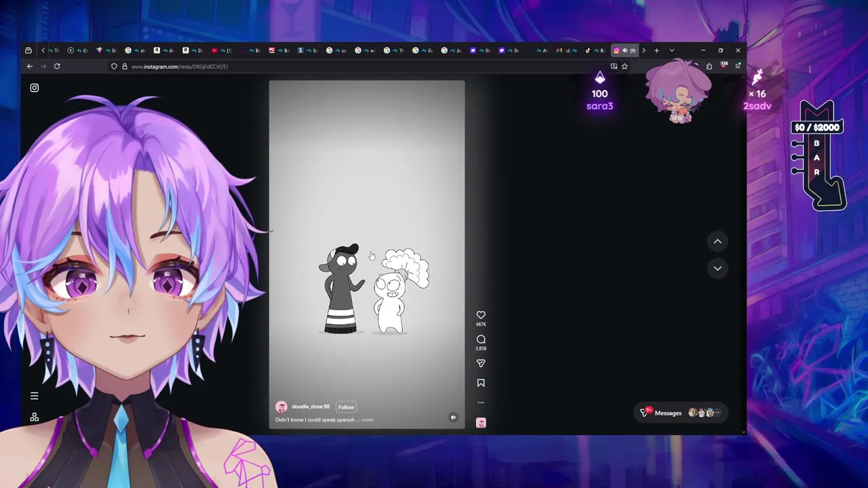Click the 3,858 comments count

(481, 348)
